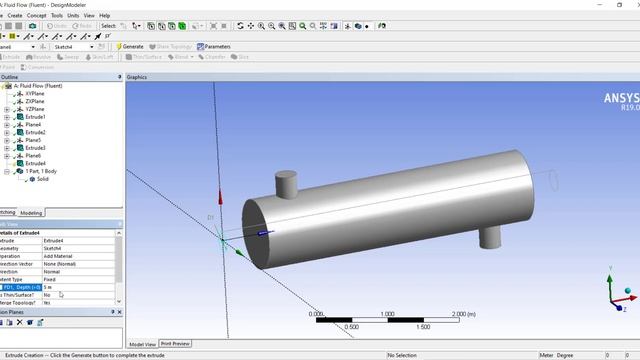The height and width of the screenshot is (360, 640).
Task: Click the 5 m depth value field
Action: (79, 287)
